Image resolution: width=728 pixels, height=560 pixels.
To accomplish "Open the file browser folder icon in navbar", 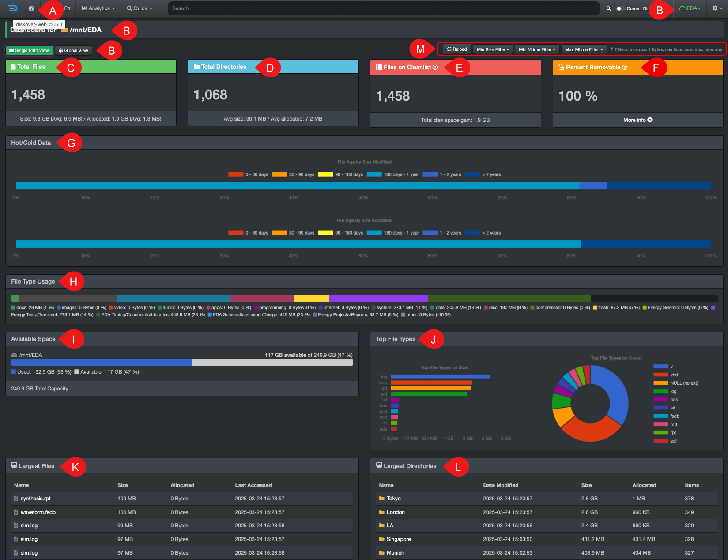I will click(x=67, y=8).
